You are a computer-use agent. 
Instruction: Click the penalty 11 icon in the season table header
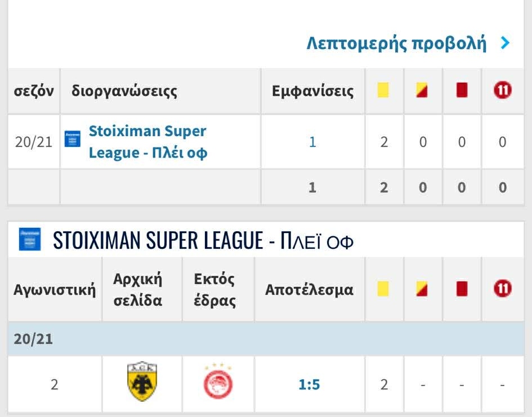coord(502,91)
